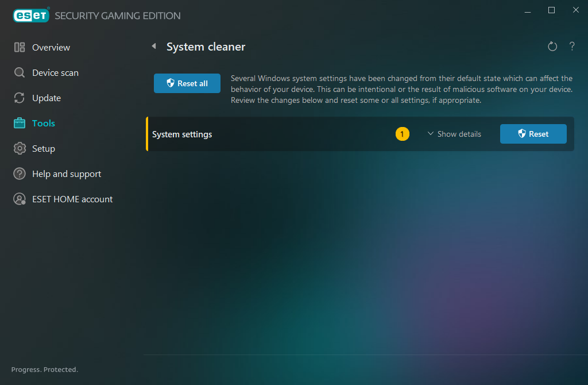Click the ESET HOME account person icon
Screen dimensions: 588x385
pos(20,199)
